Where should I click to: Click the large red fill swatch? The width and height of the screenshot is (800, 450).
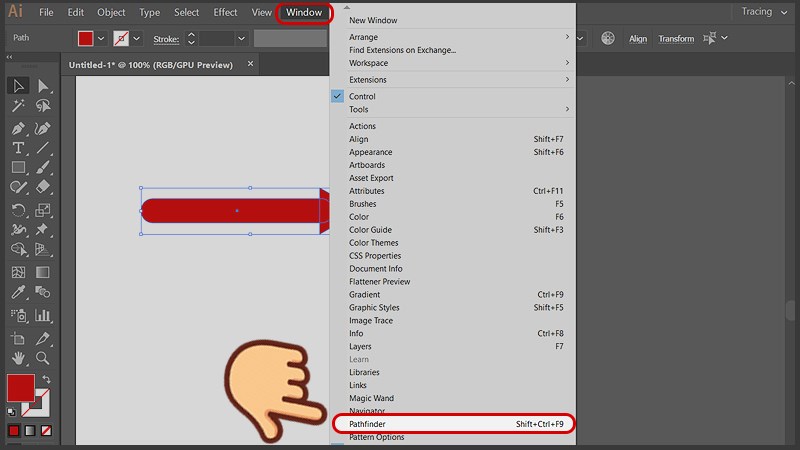[20, 388]
